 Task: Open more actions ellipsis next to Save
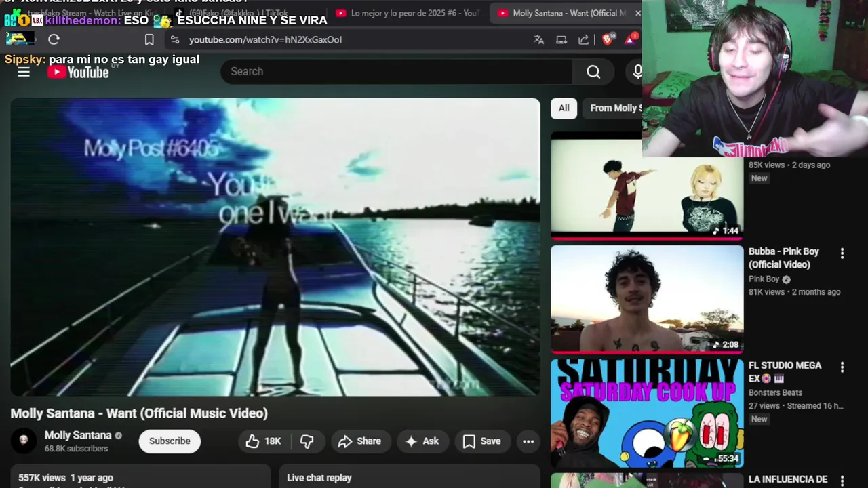click(528, 441)
